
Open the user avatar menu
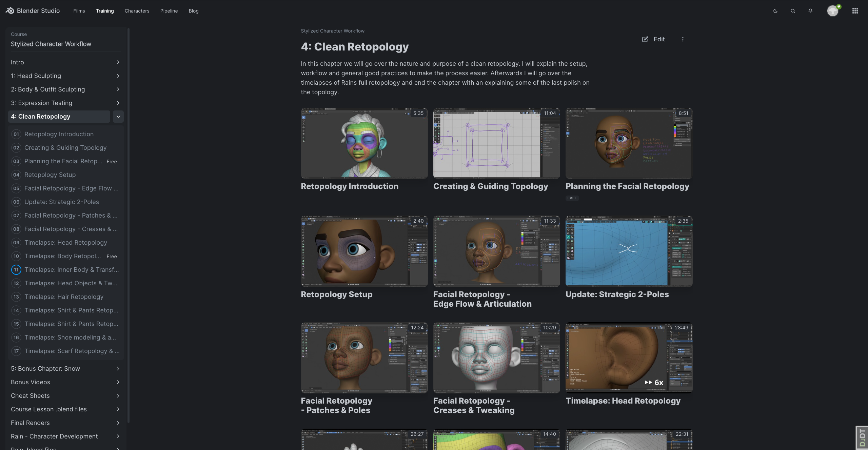(833, 11)
